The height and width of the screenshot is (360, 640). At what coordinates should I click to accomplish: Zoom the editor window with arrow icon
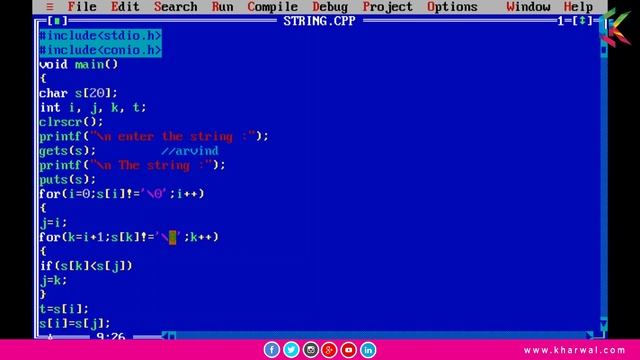[x=582, y=20]
